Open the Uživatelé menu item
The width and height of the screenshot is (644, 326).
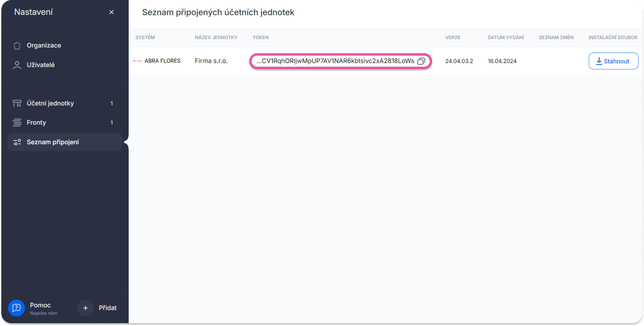point(41,65)
